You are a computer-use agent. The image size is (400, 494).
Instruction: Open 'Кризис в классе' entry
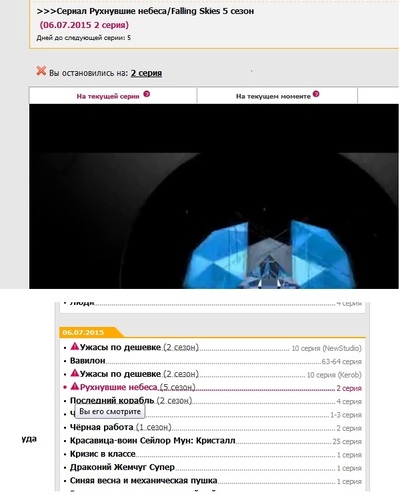(103, 454)
